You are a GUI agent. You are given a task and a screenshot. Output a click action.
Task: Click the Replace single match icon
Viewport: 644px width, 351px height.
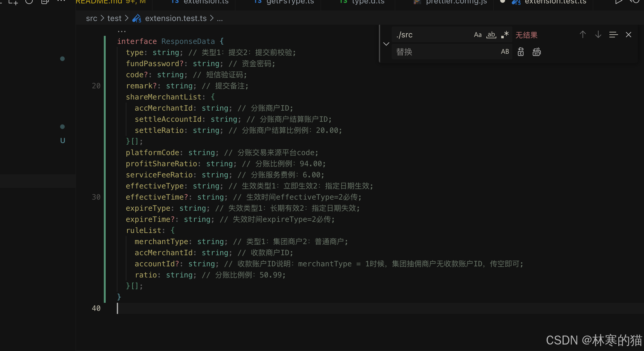click(x=521, y=52)
